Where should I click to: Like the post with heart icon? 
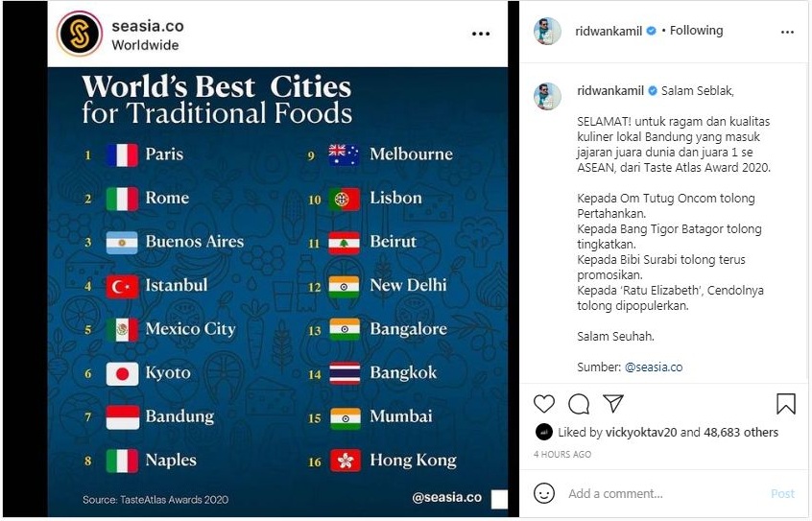544,404
